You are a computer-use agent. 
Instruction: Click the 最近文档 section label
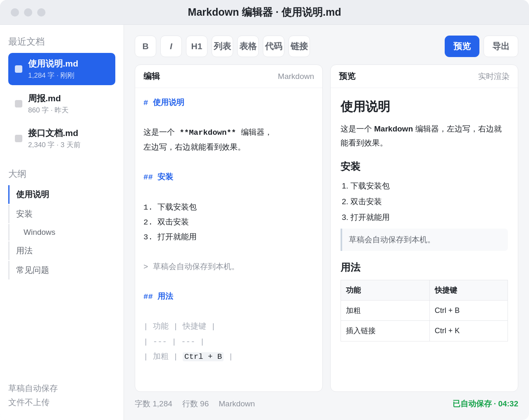point(26,42)
